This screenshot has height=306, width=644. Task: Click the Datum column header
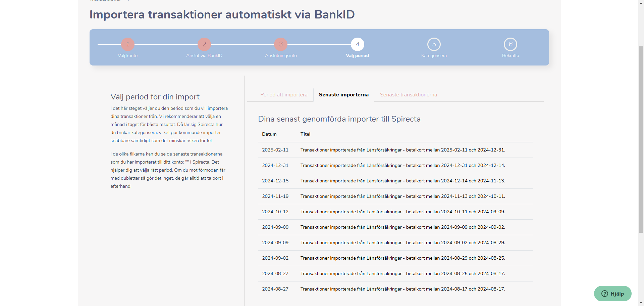pos(269,134)
